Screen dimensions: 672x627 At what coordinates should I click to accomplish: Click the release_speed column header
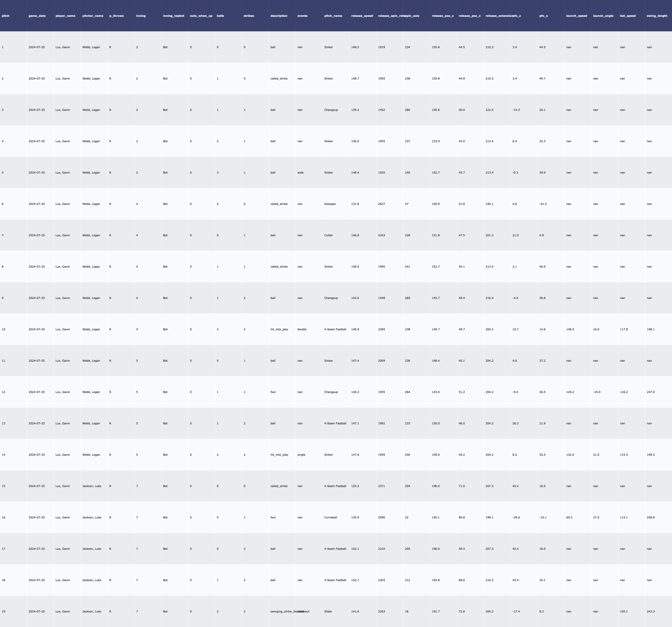pos(362,16)
